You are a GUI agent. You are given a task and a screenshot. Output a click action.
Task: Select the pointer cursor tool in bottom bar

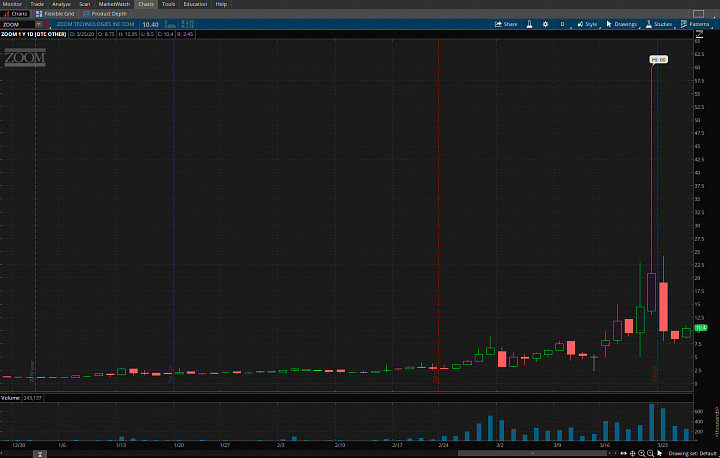coord(660,454)
